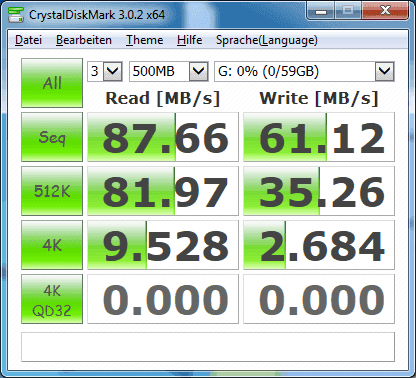
Task: Click the 4K write result 2.684
Action: click(x=319, y=245)
